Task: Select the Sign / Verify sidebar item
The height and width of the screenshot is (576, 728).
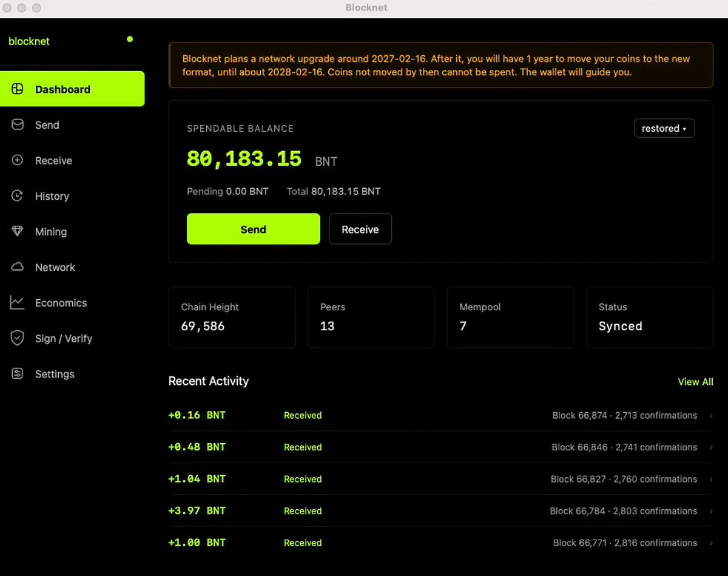Action: click(72, 339)
